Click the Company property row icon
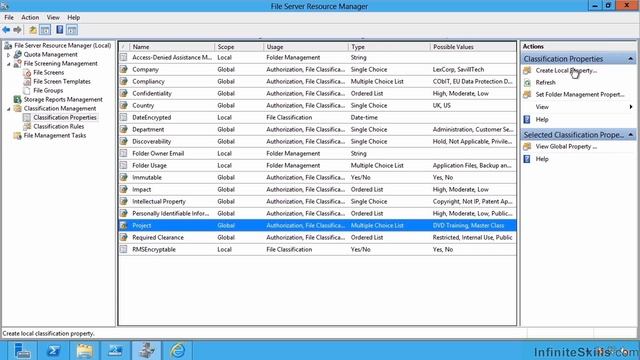640x360 pixels. (124, 69)
